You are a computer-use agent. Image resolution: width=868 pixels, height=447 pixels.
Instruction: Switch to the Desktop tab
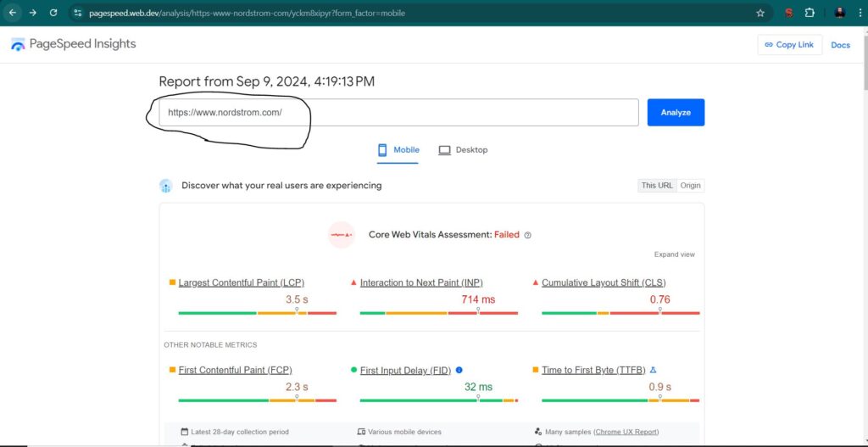pos(463,150)
